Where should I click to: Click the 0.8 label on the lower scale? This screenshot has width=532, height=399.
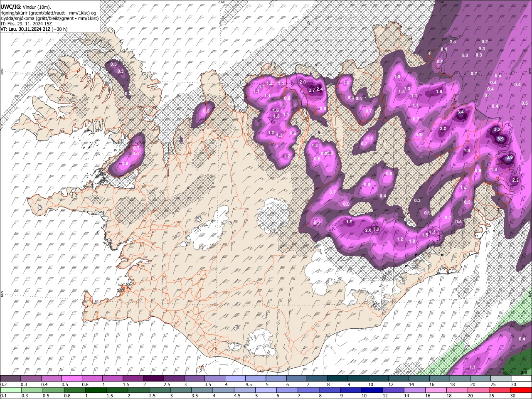67,396
